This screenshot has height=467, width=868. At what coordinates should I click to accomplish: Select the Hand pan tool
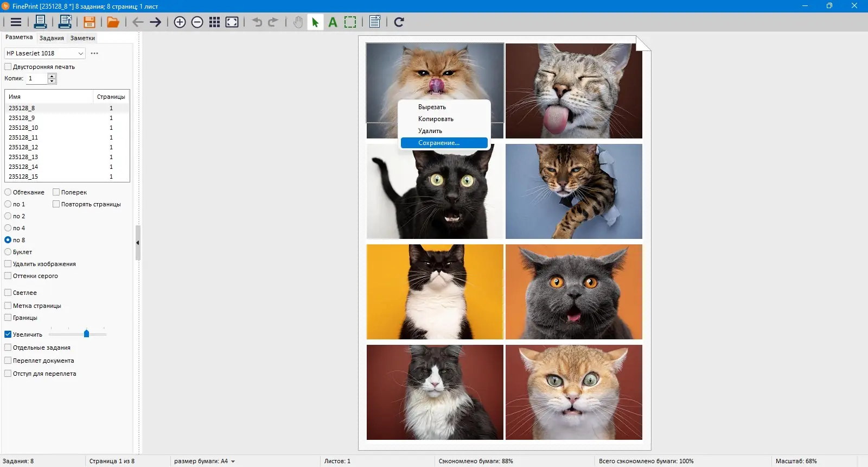298,22
